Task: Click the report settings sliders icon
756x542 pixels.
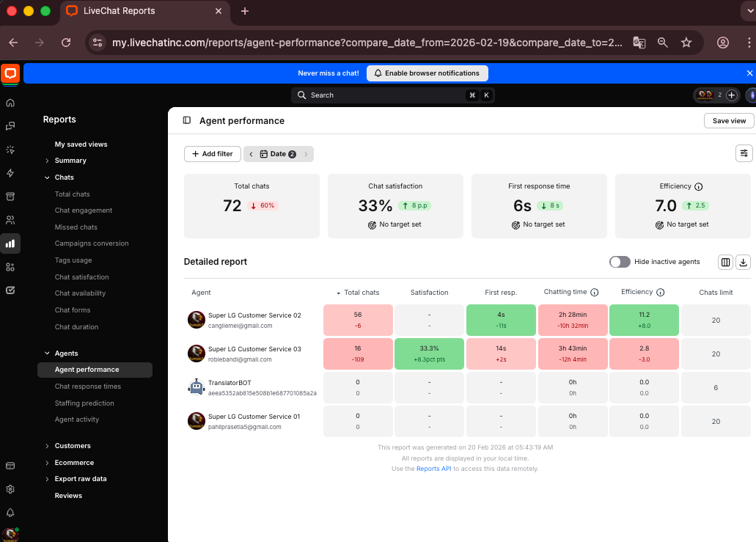Action: point(744,153)
